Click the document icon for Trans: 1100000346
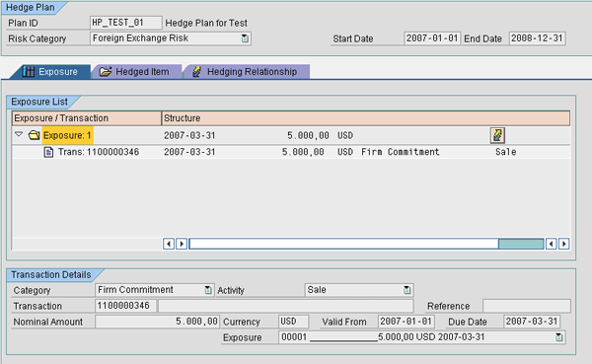 pos(48,152)
